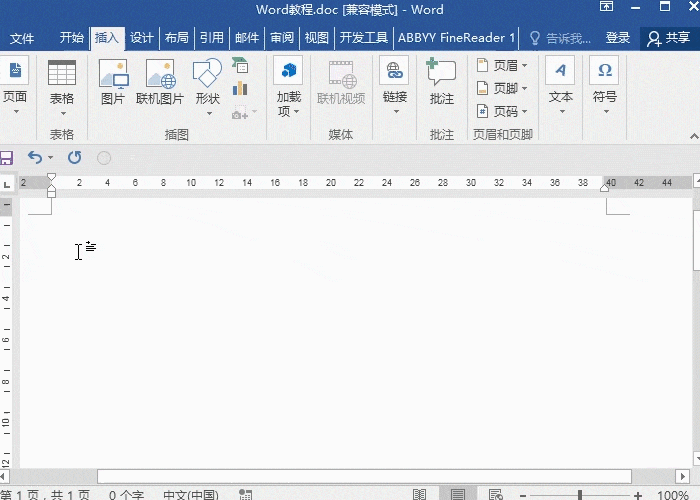Image resolution: width=700 pixels, height=500 pixels.
Task: Click the tab selector L icon on ruler
Action: click(7, 183)
